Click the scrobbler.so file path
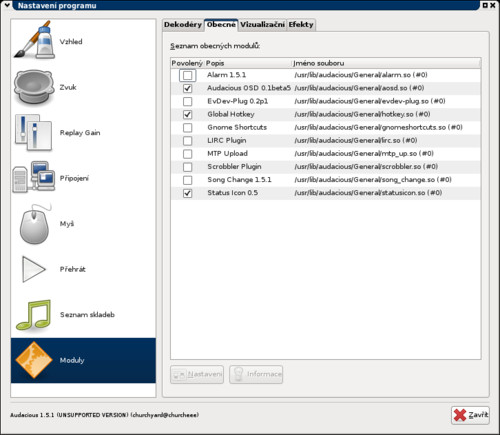Image resolution: width=500 pixels, height=435 pixels. point(366,167)
